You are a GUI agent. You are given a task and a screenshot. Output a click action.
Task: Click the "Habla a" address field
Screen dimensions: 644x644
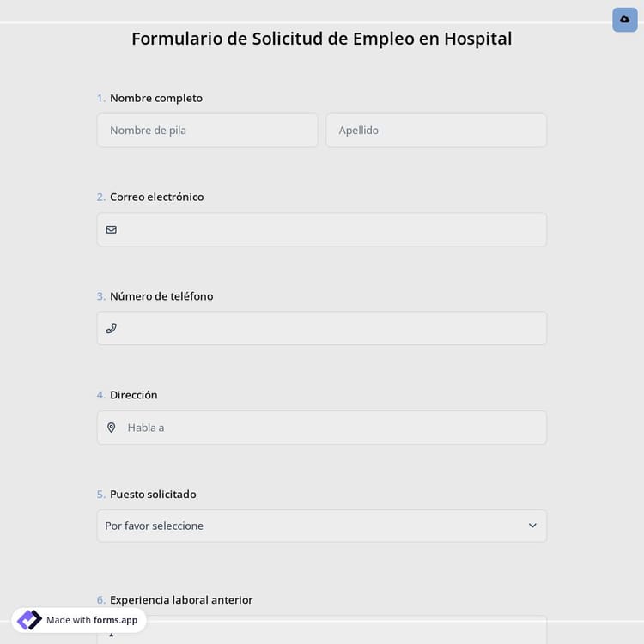[331, 428]
